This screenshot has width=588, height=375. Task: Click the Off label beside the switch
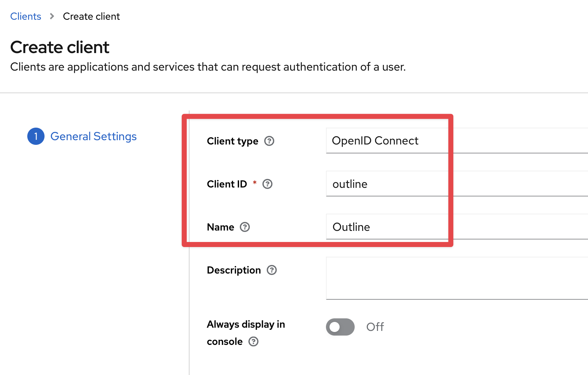click(375, 327)
